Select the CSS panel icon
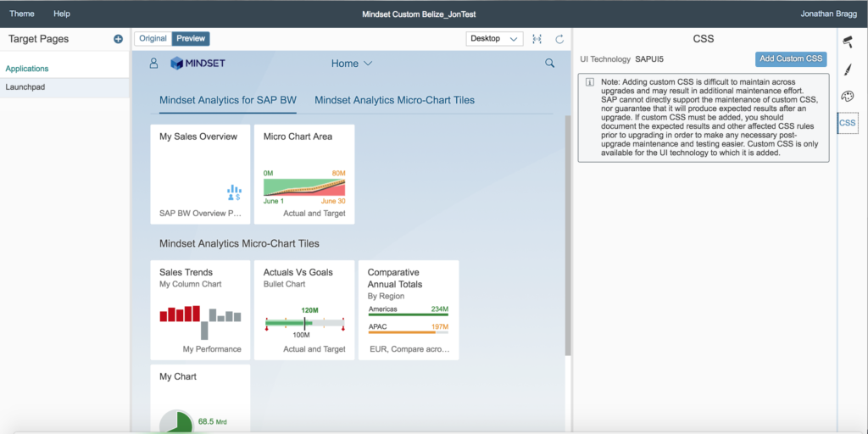Viewport: 868px width, 434px height. pyautogui.click(x=848, y=123)
